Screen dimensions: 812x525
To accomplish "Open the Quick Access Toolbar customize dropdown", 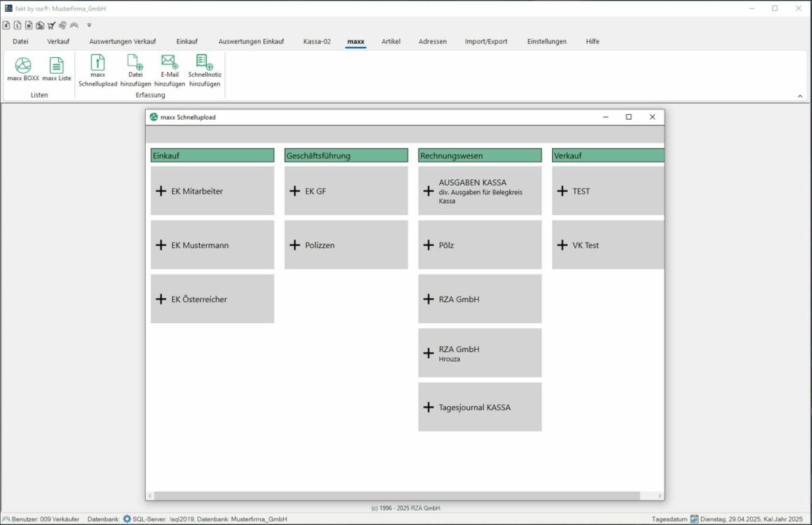I will (x=89, y=25).
